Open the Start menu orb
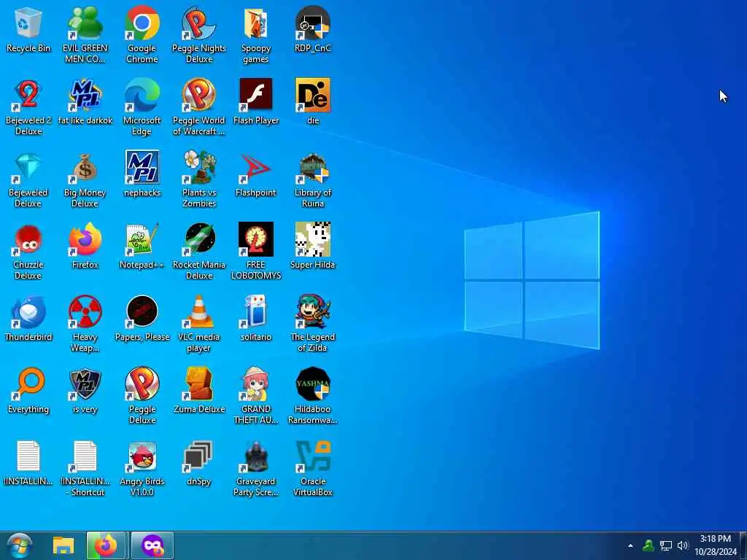Viewport: 747px width, 560px height. tap(20, 545)
